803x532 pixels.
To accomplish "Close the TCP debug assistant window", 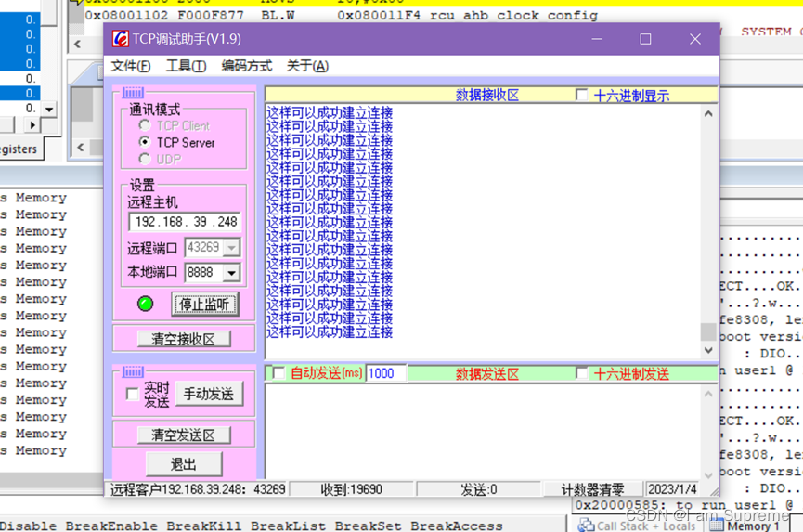I will (695, 39).
